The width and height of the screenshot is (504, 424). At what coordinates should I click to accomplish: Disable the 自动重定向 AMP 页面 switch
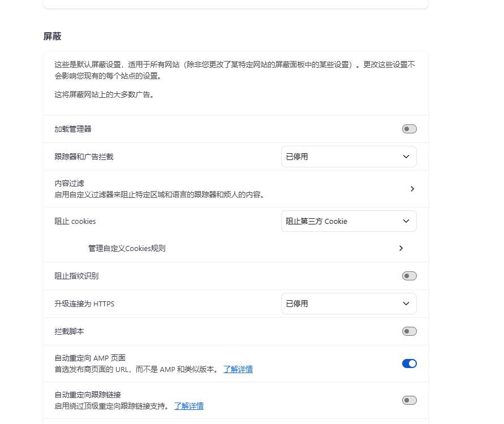pos(409,364)
